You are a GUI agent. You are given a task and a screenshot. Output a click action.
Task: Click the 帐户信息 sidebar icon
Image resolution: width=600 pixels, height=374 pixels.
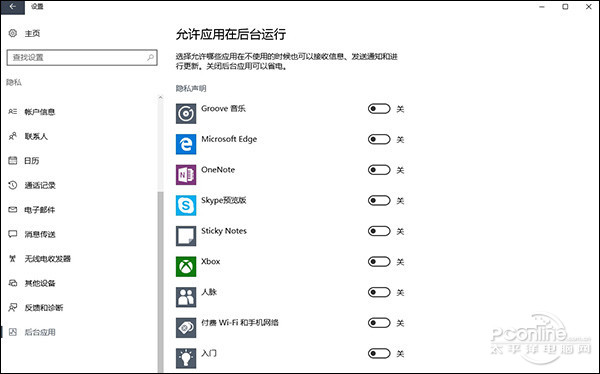(x=13, y=112)
